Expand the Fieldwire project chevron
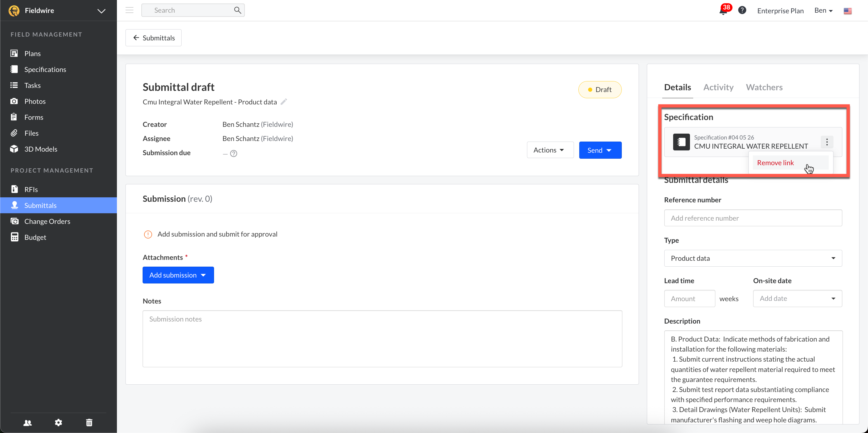 [x=102, y=11]
